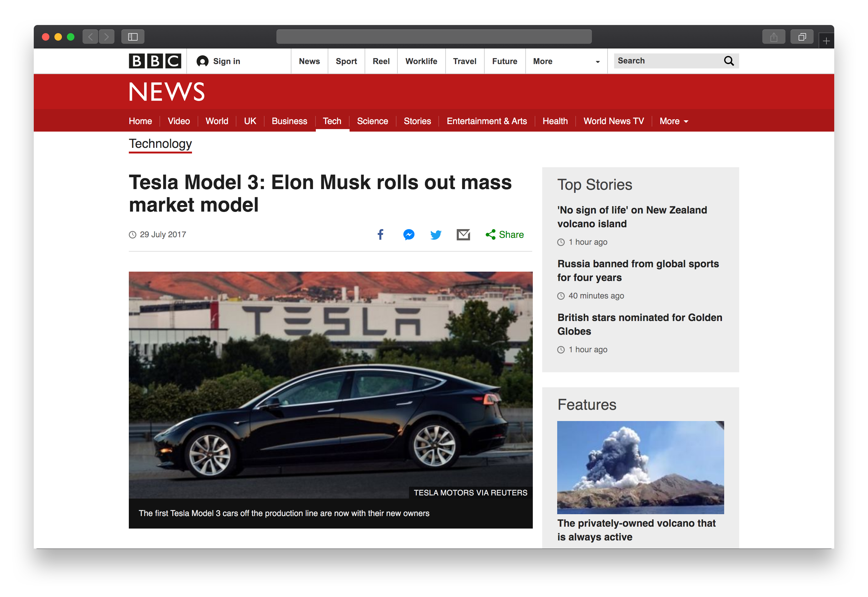The height and width of the screenshot is (597, 868).
Task: Toggle the browser sidebar icon
Action: pyautogui.click(x=133, y=37)
